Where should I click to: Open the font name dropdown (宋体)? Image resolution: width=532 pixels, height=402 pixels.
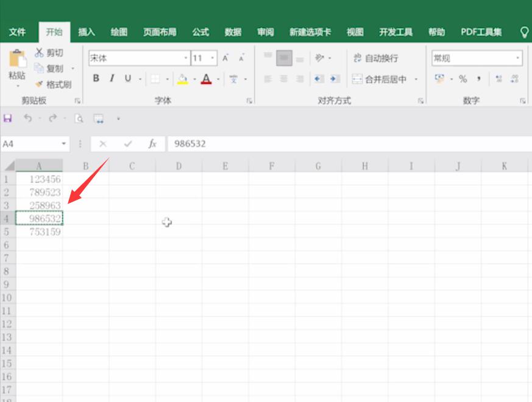pyautogui.click(x=186, y=58)
